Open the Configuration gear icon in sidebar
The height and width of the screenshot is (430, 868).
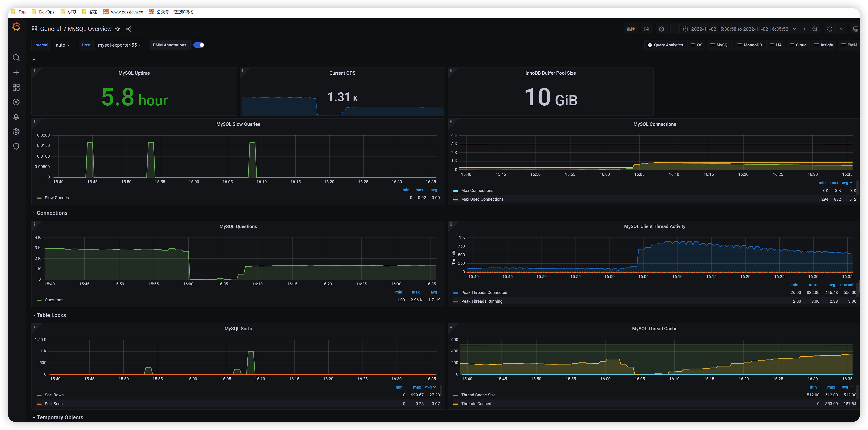coord(16,132)
